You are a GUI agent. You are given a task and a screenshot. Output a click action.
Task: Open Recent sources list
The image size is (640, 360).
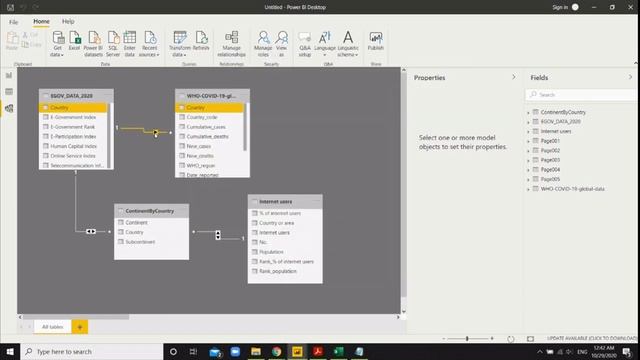(149, 44)
